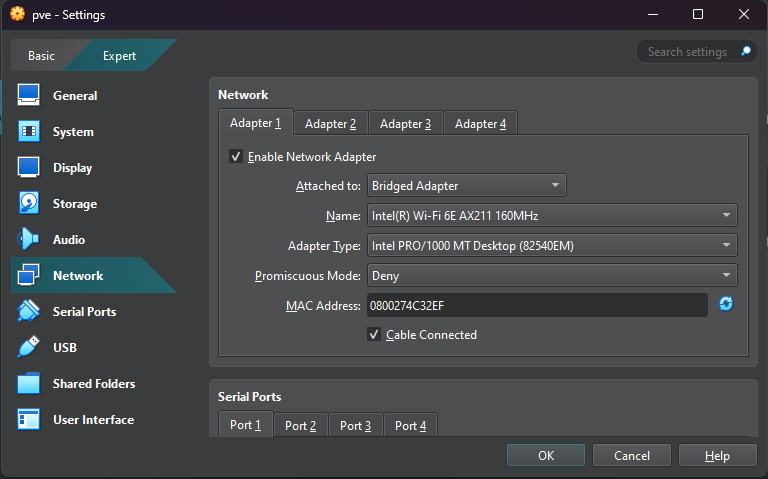Expand the Attached to dropdown
This screenshot has height=479, width=768.
pyautogui.click(x=466, y=186)
